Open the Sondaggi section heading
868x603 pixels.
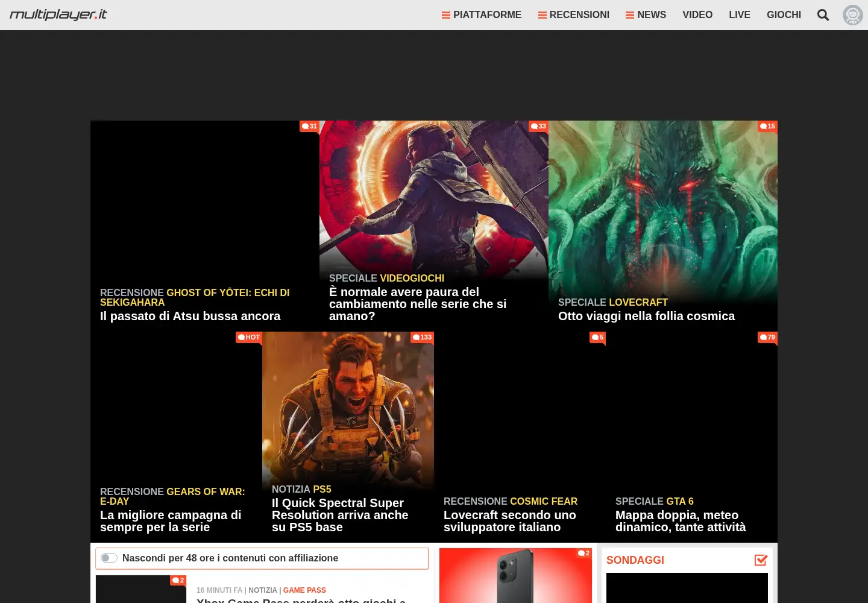click(635, 560)
